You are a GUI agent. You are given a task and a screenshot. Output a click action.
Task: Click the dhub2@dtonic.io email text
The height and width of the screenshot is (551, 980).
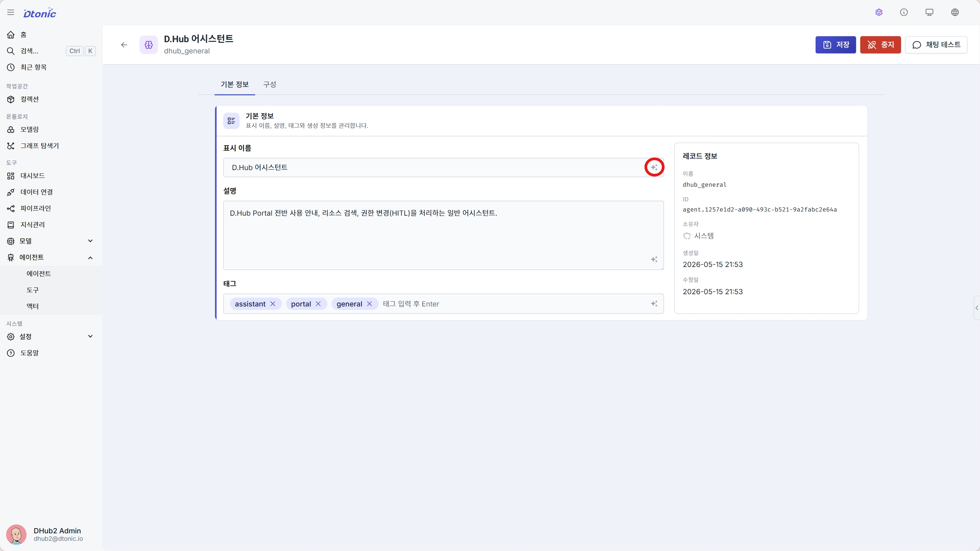point(58,539)
